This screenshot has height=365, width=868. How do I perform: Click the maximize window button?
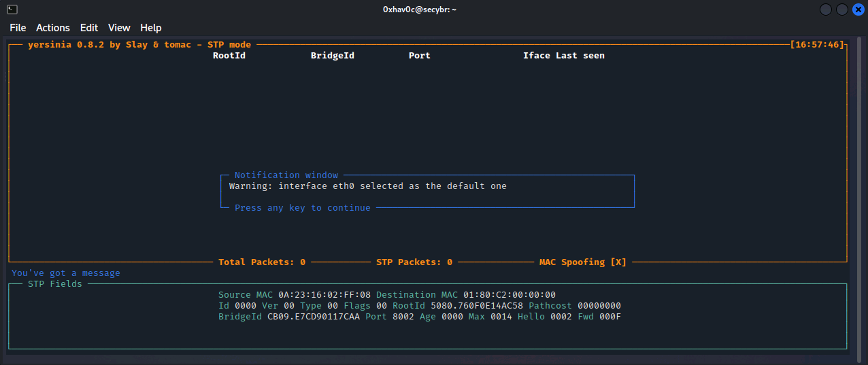tap(842, 10)
